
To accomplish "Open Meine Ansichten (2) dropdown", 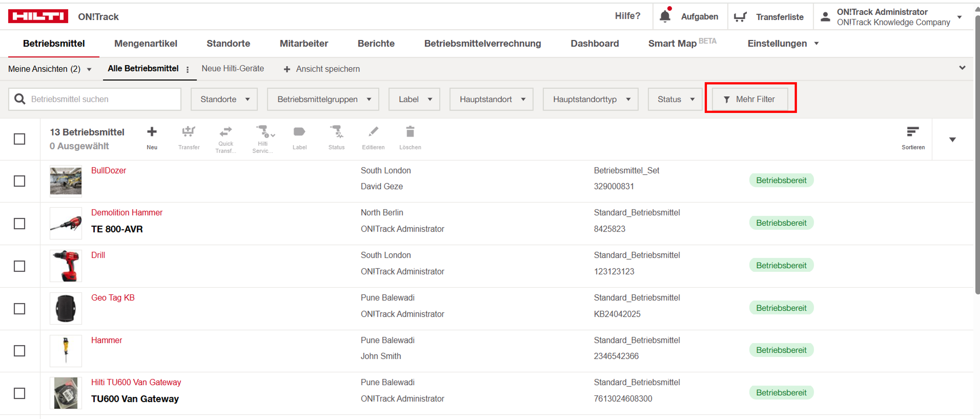I will click(x=50, y=69).
